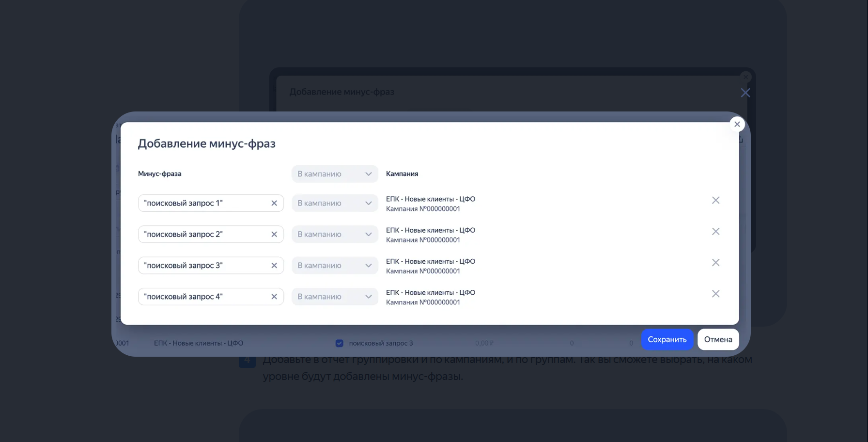Screen dimensions: 868x442
Task: Open the header "В кампанию" level selector
Action: 335,174
